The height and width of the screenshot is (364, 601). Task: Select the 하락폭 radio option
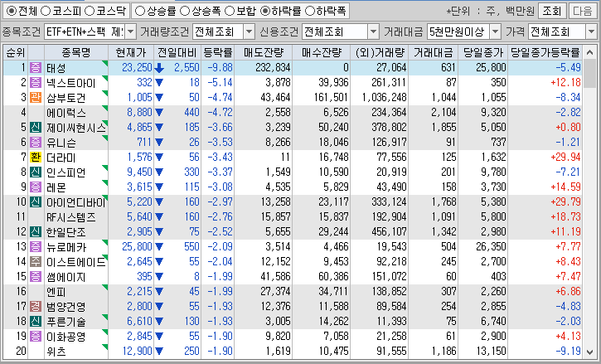310,11
